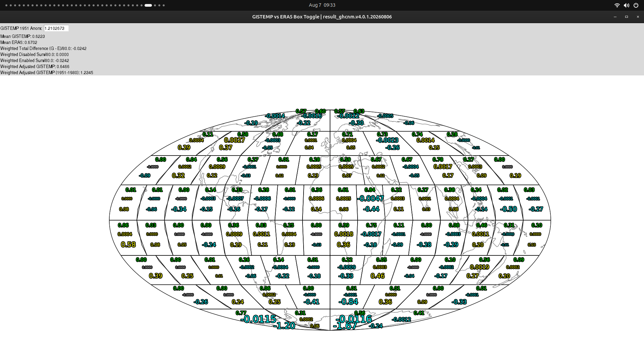
Task: Toggle the box showing -0.0017
Action: 371,234
